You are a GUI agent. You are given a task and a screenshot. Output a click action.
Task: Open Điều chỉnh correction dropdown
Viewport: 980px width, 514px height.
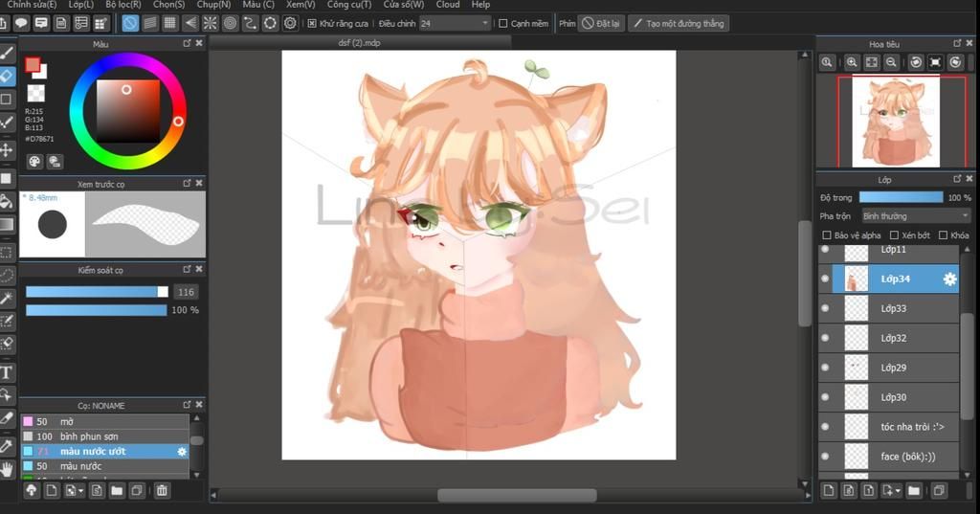click(455, 24)
